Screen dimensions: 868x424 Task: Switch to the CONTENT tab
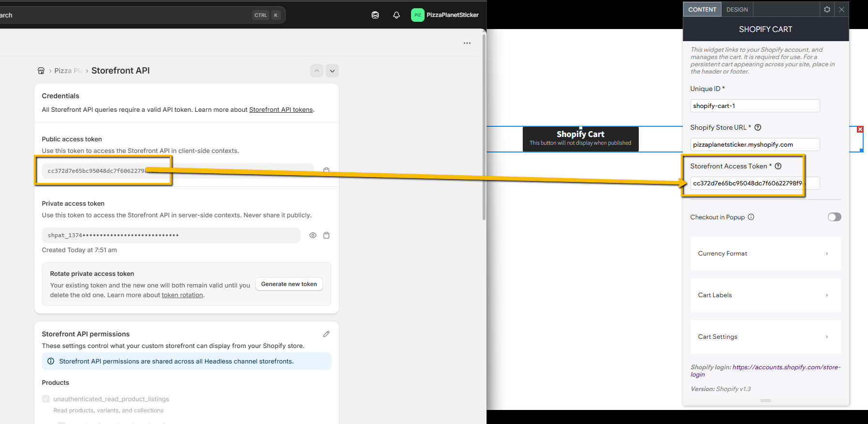(x=702, y=9)
